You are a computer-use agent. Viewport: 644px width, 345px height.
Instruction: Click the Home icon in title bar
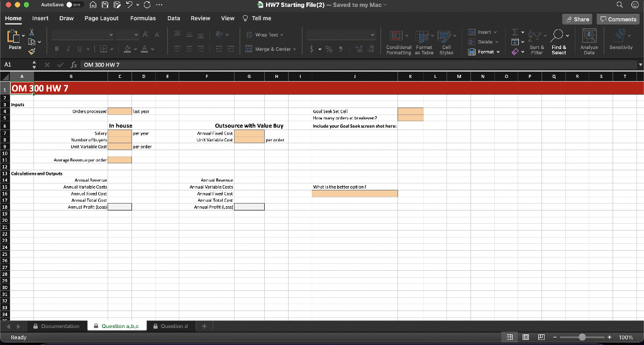pyautogui.click(x=93, y=5)
